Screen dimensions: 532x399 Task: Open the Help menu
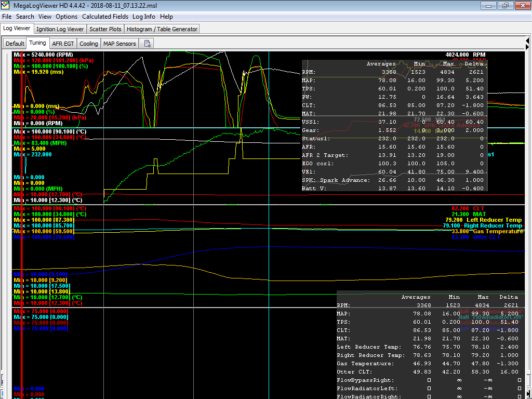[166, 17]
